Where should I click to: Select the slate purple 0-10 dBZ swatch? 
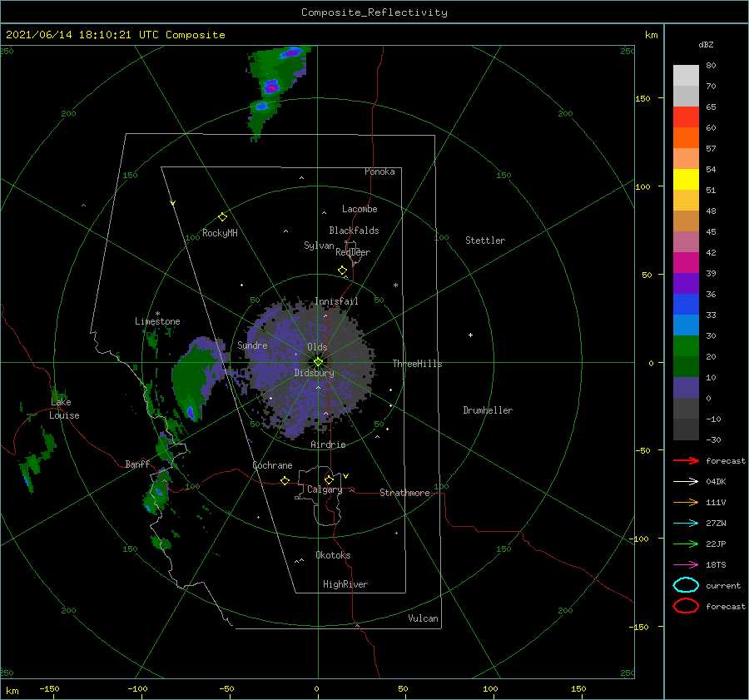[686, 388]
